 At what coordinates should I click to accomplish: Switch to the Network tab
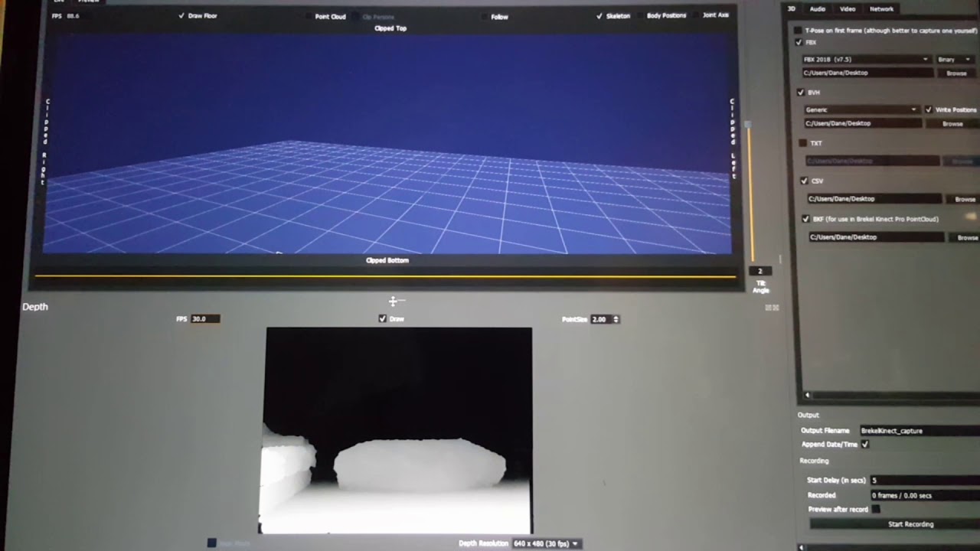pos(881,8)
